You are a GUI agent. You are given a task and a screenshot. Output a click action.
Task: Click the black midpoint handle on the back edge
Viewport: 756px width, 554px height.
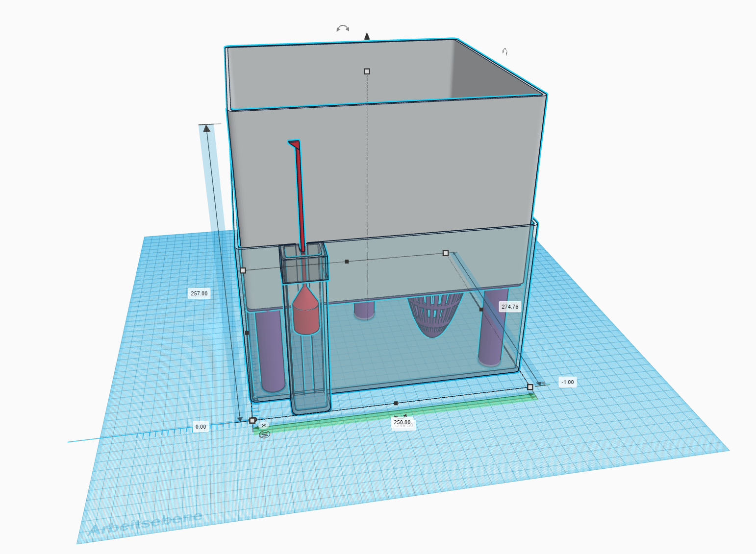point(347,262)
